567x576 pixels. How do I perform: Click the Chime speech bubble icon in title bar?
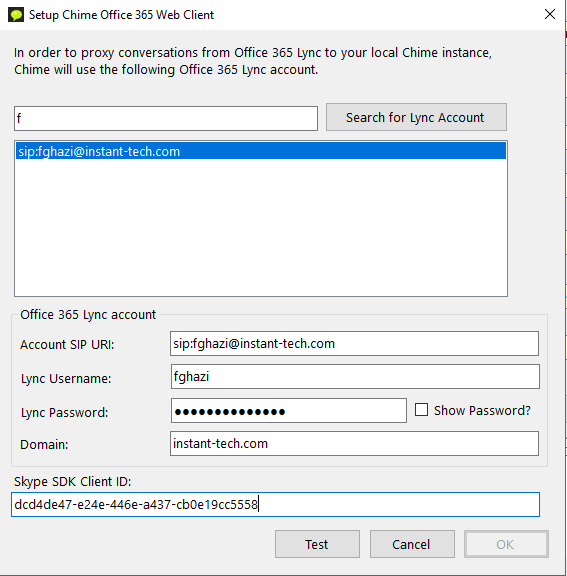(x=15, y=15)
